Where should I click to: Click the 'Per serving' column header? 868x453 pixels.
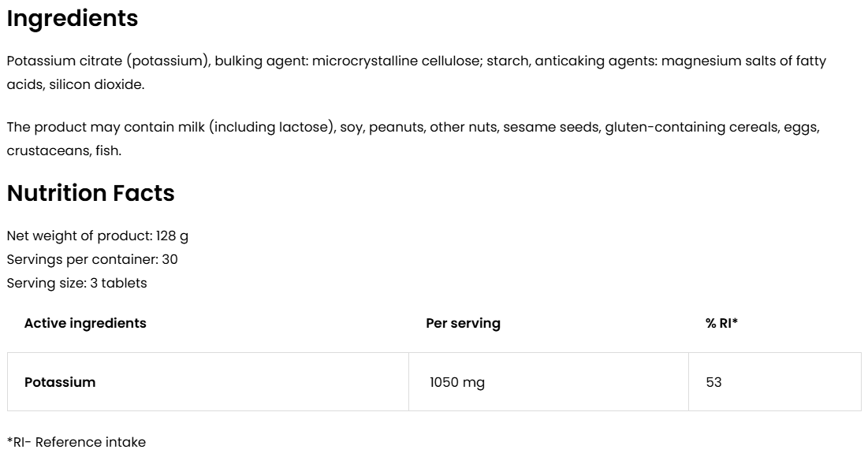[x=463, y=323]
